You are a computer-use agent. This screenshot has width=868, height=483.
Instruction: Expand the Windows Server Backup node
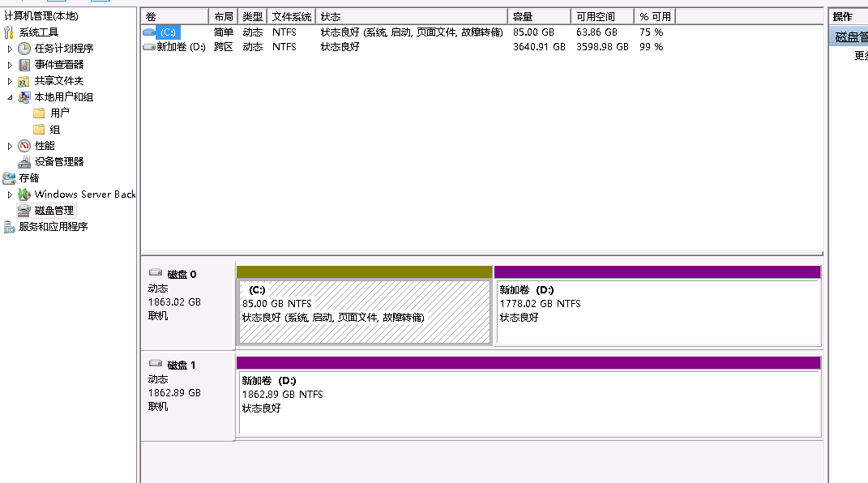pyautogui.click(x=10, y=194)
